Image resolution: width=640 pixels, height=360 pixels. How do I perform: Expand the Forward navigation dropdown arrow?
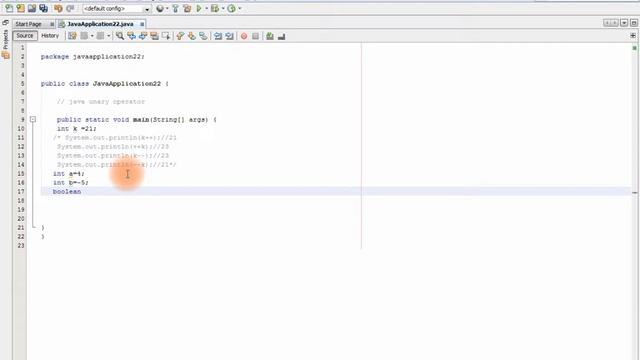click(109, 36)
